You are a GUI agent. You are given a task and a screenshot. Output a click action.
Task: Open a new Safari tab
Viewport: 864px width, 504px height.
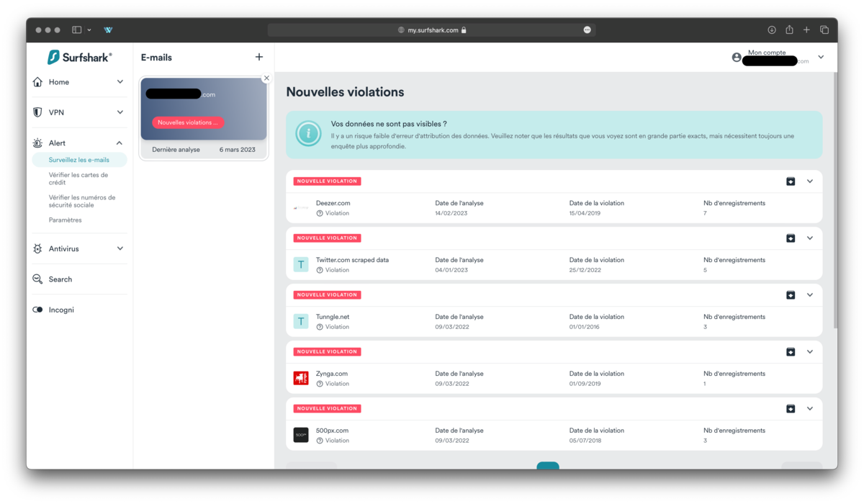coord(806,30)
